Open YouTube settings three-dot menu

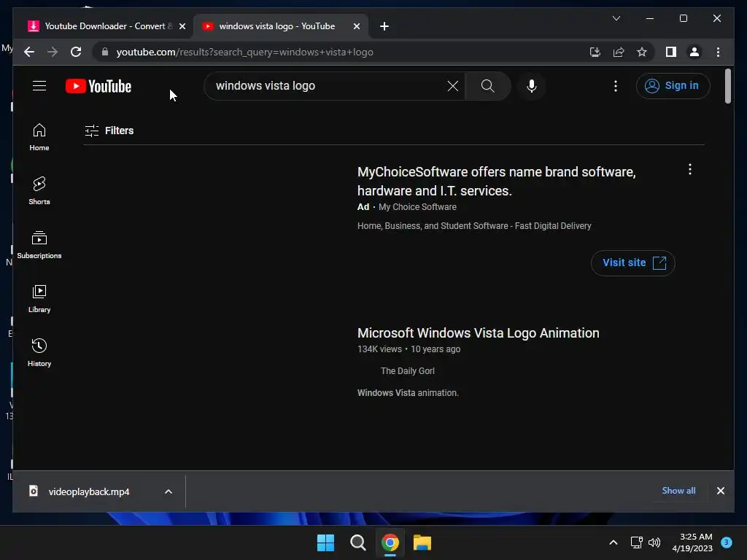(x=616, y=86)
